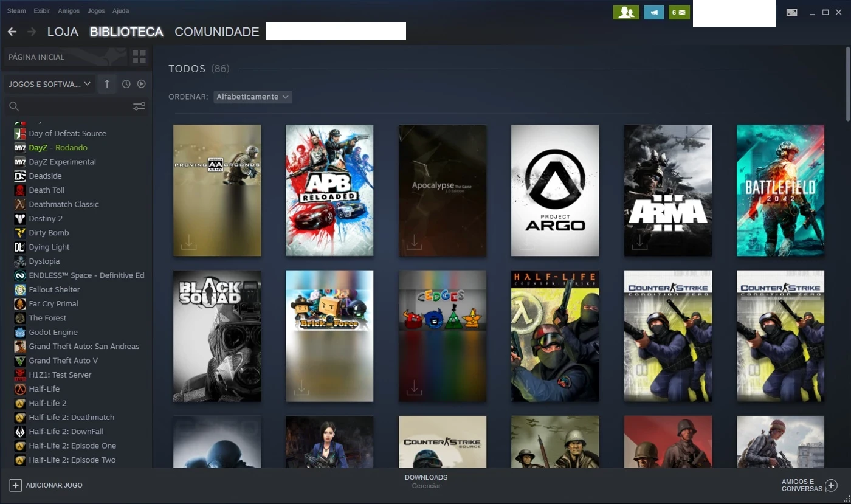Viewport: 851px width, 504px height.
Task: Open Brick-Force cover
Action: pyautogui.click(x=329, y=336)
